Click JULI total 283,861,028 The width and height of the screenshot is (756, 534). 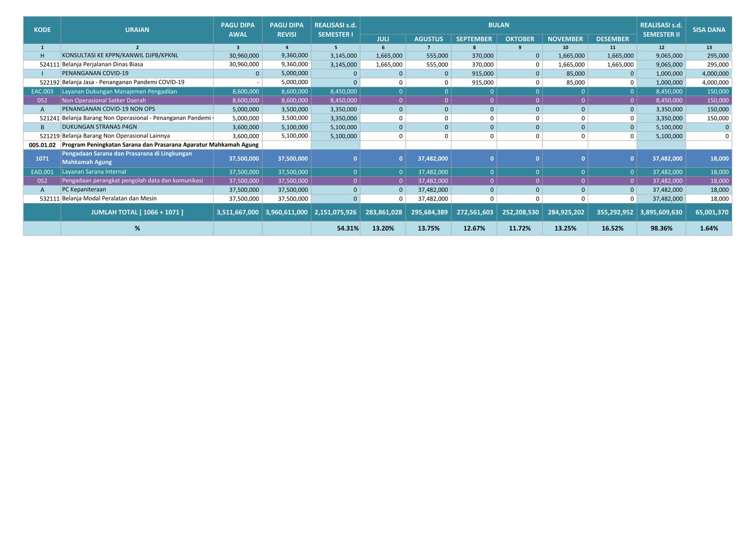click(x=383, y=212)
